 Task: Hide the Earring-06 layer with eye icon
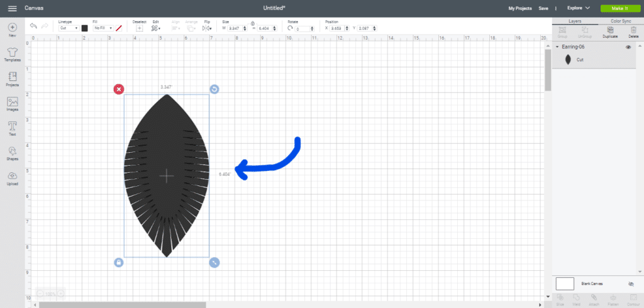tap(628, 47)
